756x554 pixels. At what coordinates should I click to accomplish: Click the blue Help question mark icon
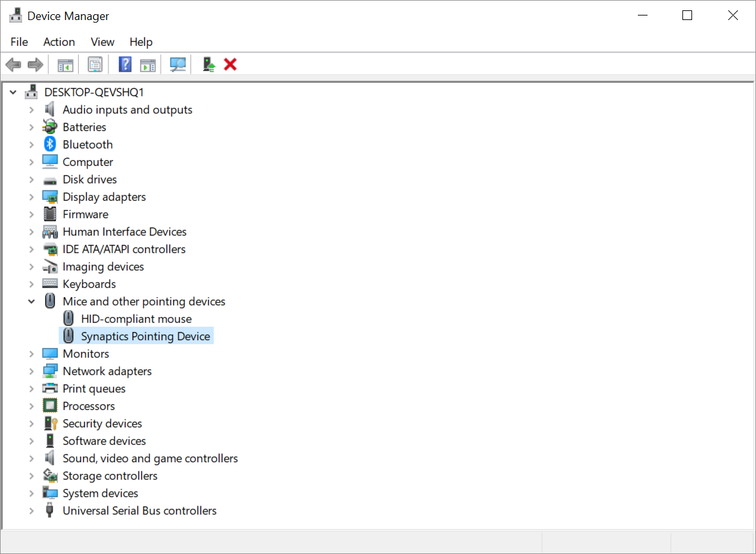click(125, 64)
